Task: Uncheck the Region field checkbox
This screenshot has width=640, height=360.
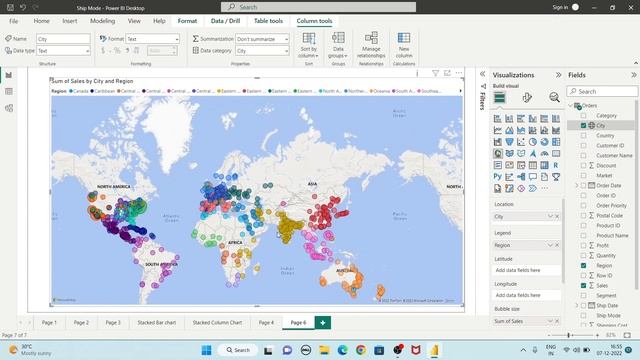Action: pyautogui.click(x=583, y=265)
